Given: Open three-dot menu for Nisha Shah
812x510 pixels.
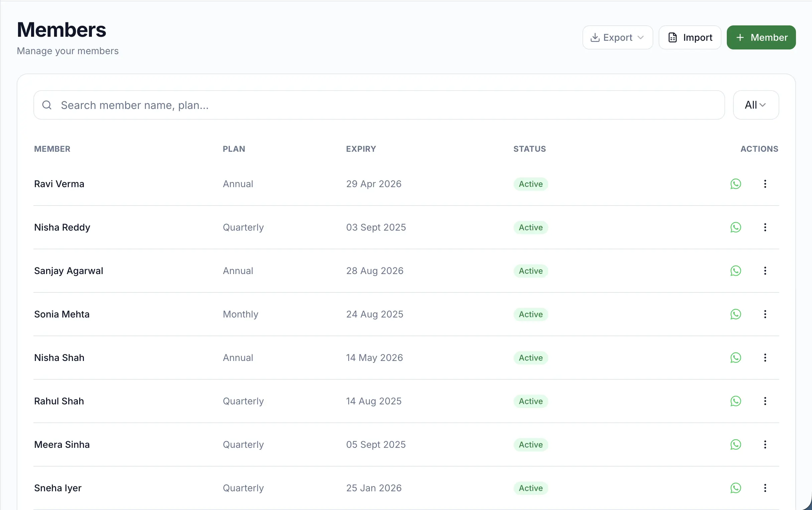Looking at the screenshot, I should (x=765, y=358).
